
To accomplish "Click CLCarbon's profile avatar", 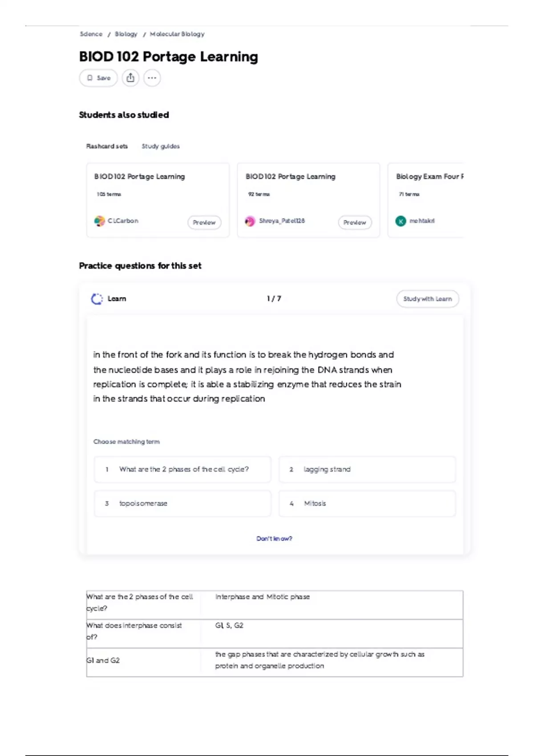I will tap(99, 221).
